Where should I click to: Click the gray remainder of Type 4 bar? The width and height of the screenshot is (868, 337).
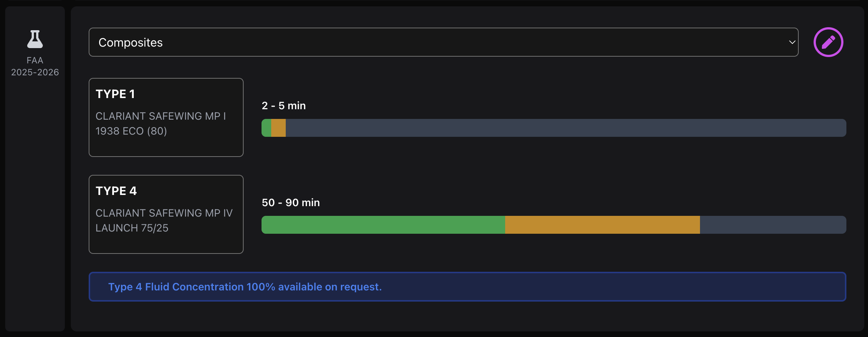[x=773, y=225]
